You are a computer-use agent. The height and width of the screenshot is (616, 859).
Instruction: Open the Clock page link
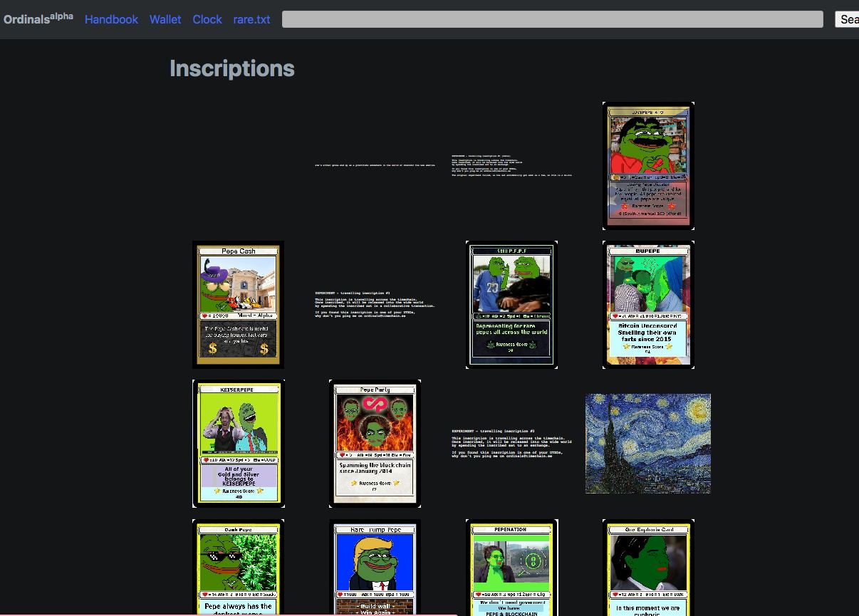(207, 19)
